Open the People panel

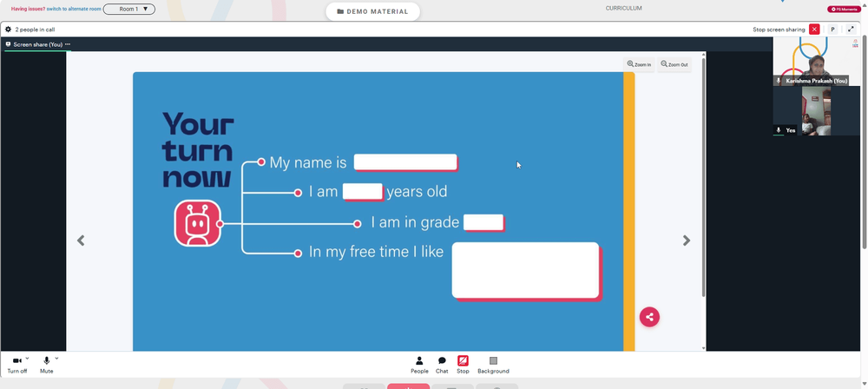point(419,366)
